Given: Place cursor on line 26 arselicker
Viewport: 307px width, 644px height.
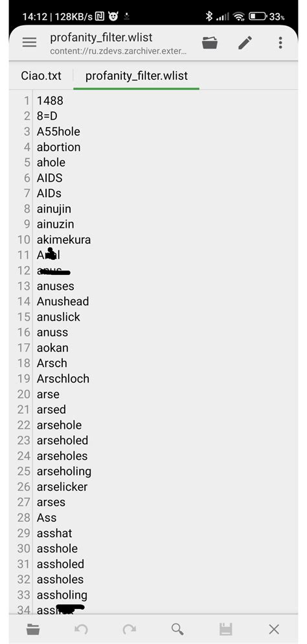Looking at the screenshot, I should (x=62, y=486).
